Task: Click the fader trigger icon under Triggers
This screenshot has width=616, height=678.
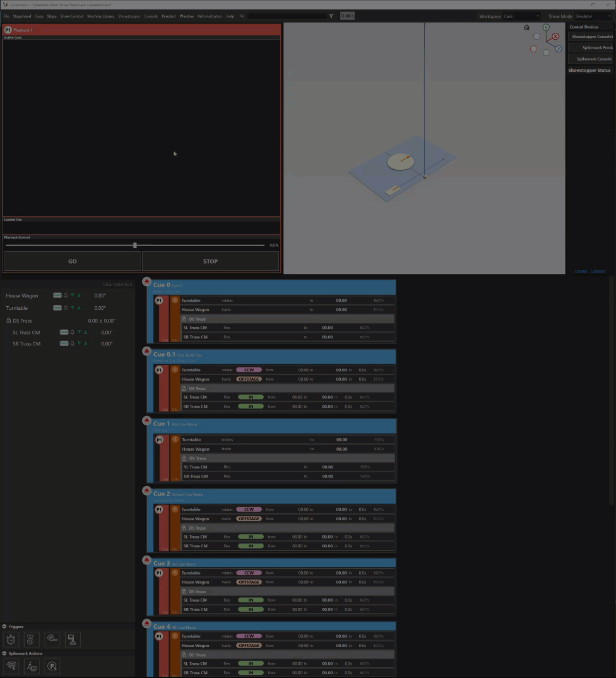Action: 72,639
